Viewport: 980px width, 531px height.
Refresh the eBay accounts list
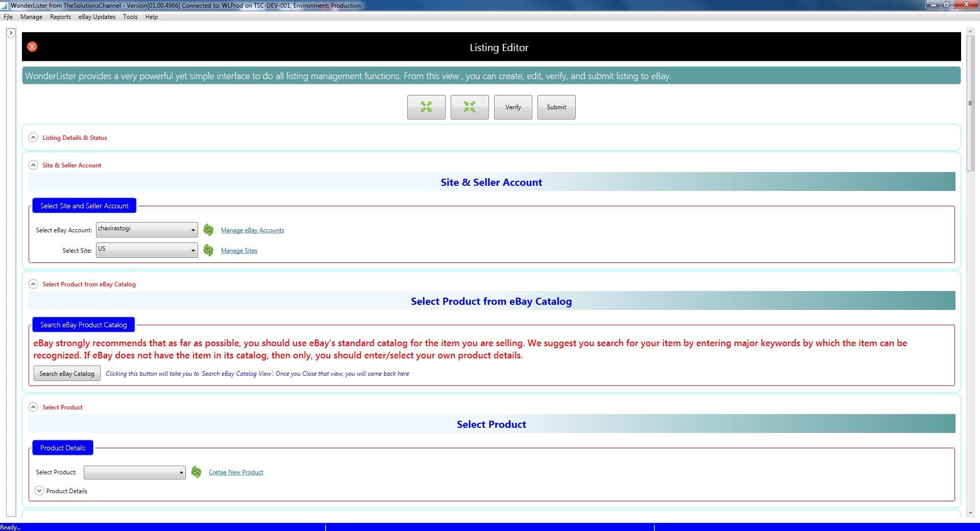point(208,230)
